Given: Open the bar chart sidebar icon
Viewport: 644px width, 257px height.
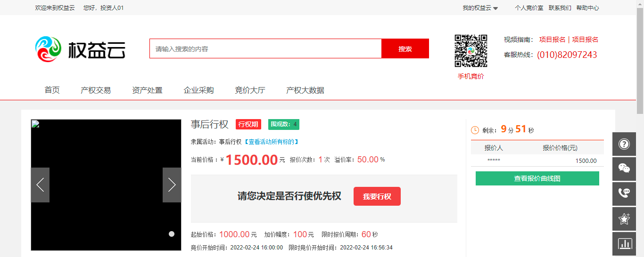Looking at the screenshot, I should point(624,244).
